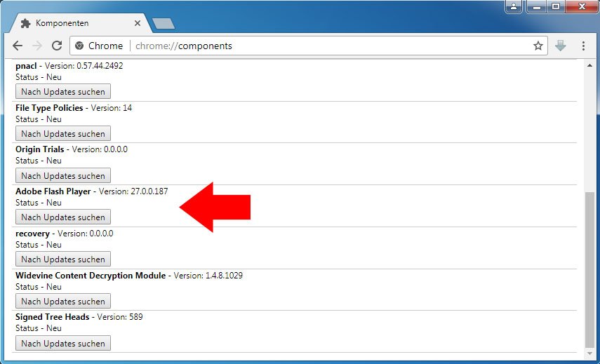Click the scrollbar up arrow
Viewport: 600px width, 364px height.
pos(589,66)
